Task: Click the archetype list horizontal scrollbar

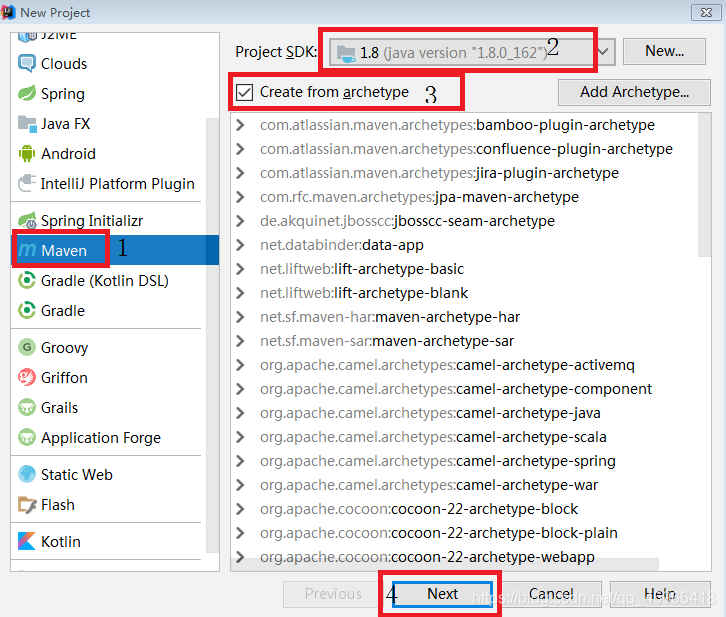Action: pyautogui.click(x=444, y=564)
